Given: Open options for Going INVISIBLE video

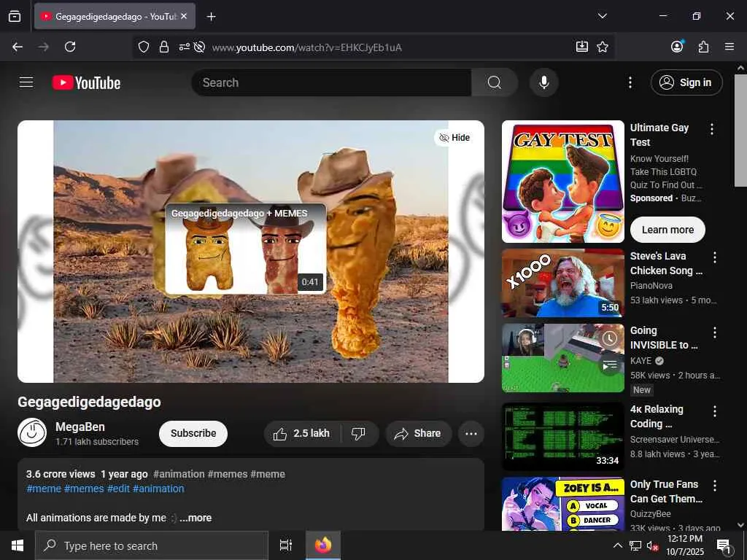Looking at the screenshot, I should [x=715, y=332].
